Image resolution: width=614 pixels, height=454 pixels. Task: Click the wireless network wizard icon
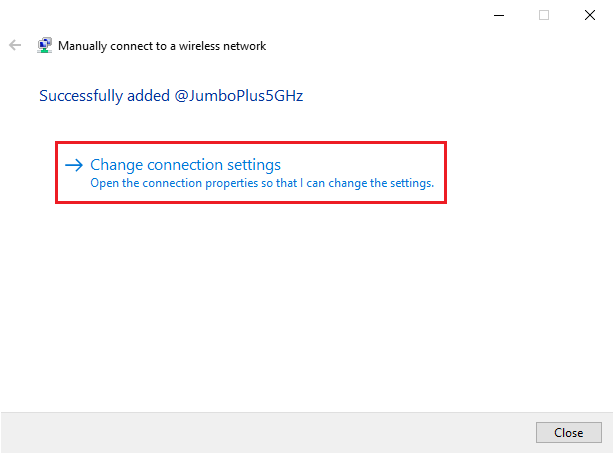[45, 45]
